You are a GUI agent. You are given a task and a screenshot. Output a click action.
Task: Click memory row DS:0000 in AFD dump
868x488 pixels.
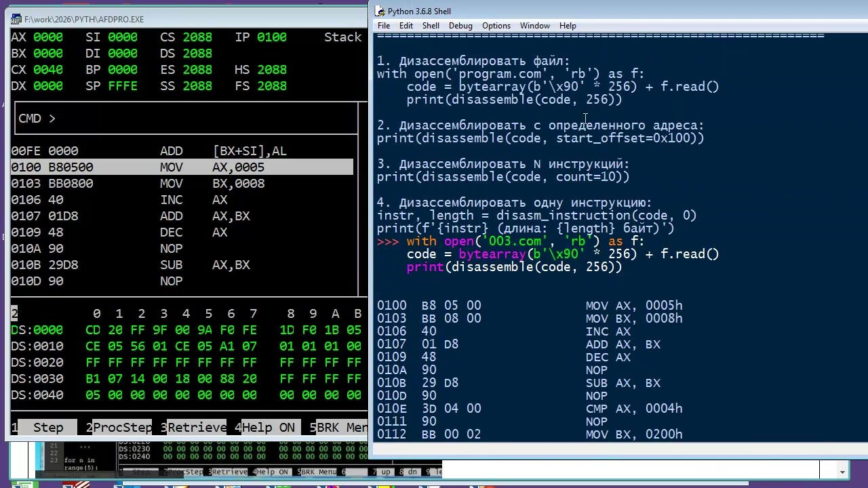(x=186, y=330)
